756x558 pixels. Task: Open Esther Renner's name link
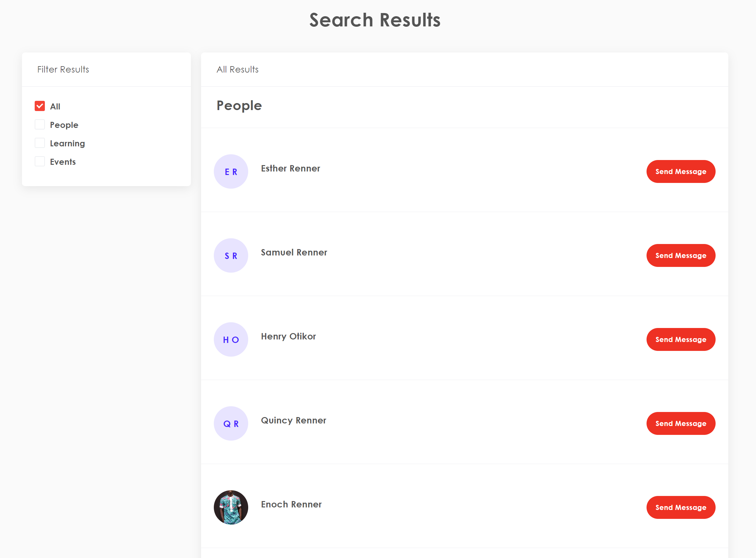290,168
